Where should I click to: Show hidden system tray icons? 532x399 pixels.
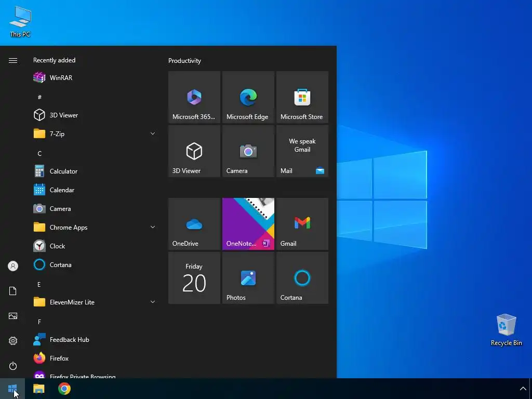(523, 389)
